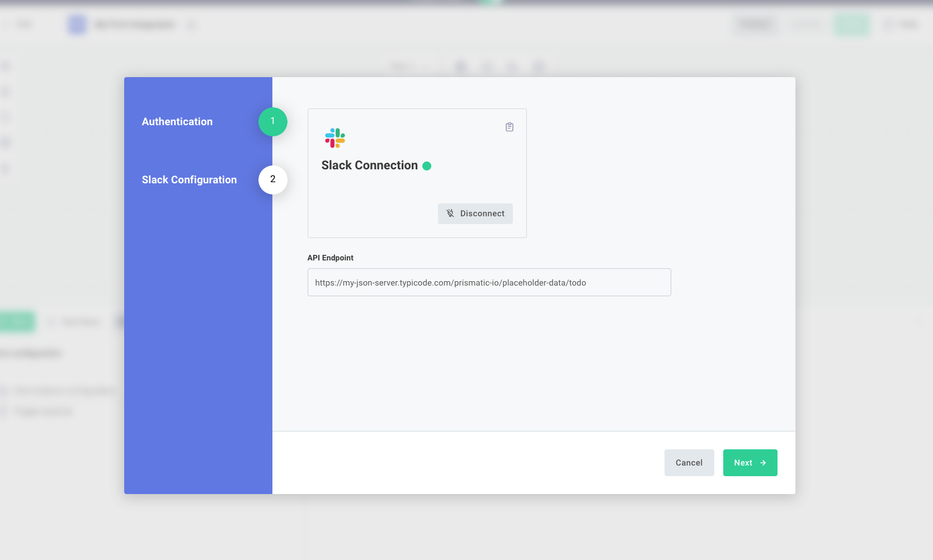This screenshot has width=933, height=560.
Task: Click the clipboard copy icon on the connection card
Action: (x=509, y=127)
